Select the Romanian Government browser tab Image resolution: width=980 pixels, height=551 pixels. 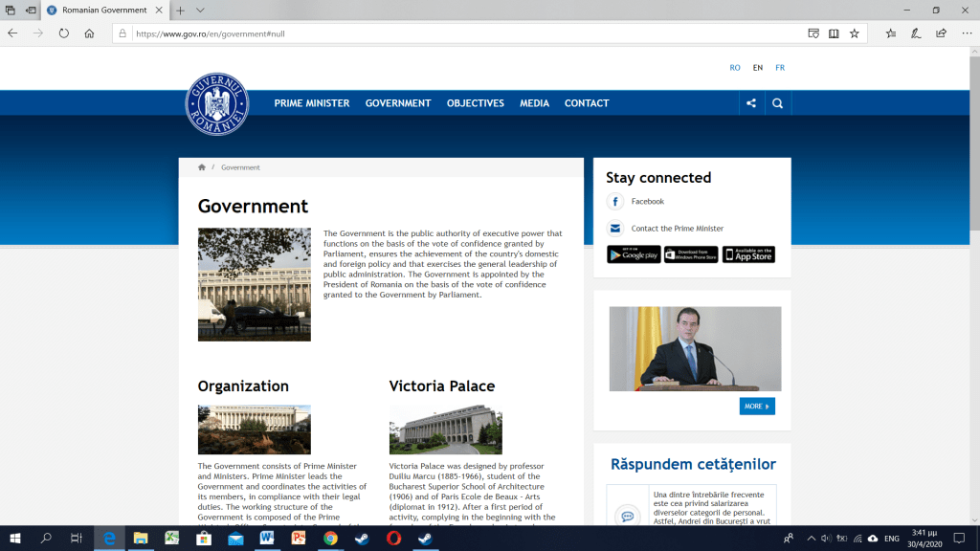tap(105, 10)
